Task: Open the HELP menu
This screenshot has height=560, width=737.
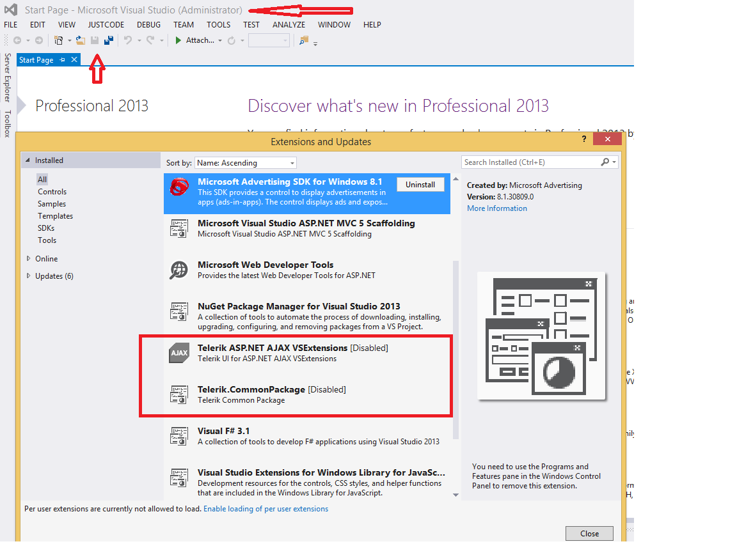Action: tap(372, 24)
